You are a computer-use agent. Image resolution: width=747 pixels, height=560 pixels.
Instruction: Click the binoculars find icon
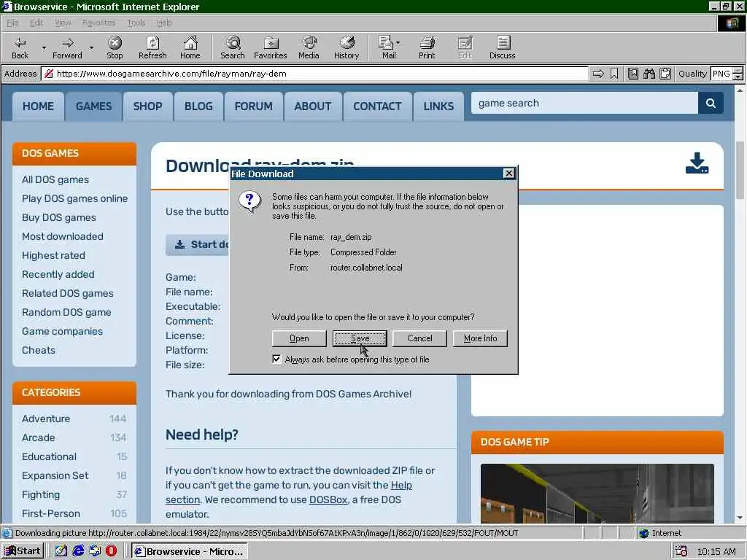click(x=649, y=74)
